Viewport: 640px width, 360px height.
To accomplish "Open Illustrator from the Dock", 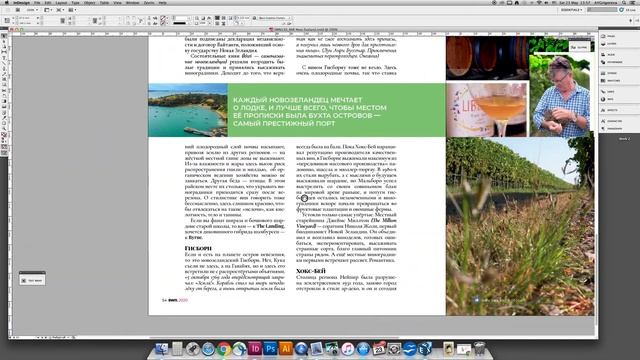I will 286,349.
